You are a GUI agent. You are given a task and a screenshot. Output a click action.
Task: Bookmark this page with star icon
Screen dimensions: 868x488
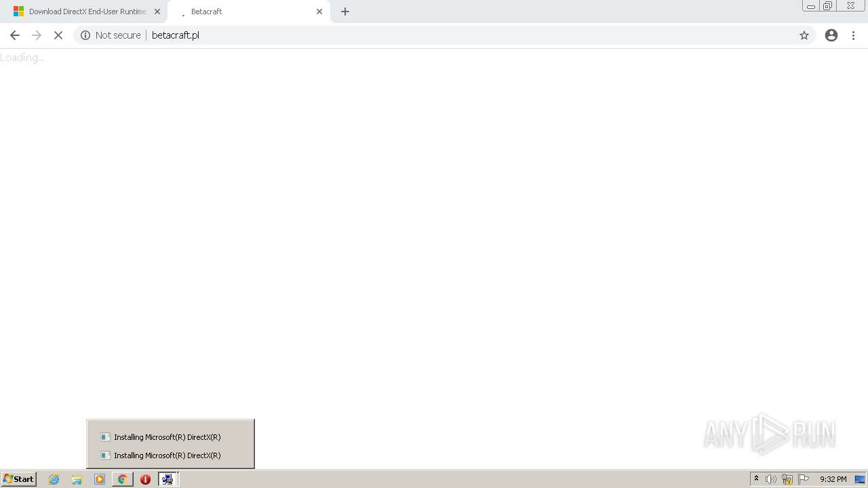tap(804, 35)
